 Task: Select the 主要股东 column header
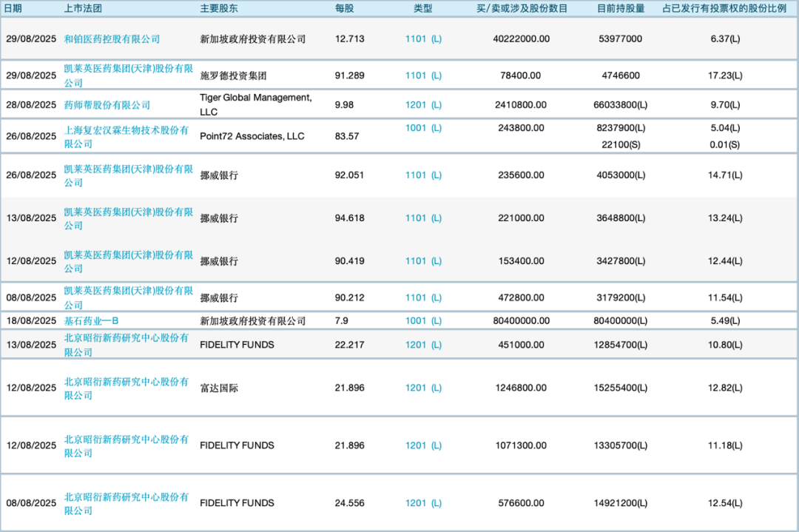(x=219, y=9)
